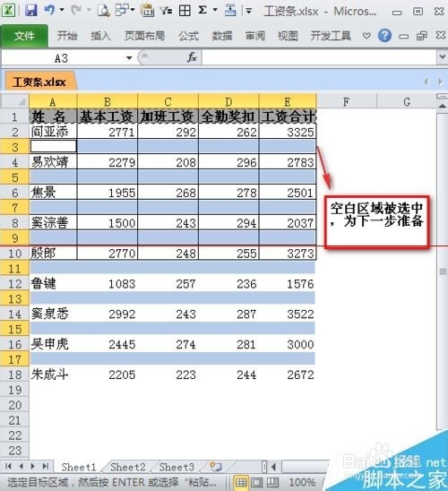Go to first sheet navigation arrow

point(8,466)
